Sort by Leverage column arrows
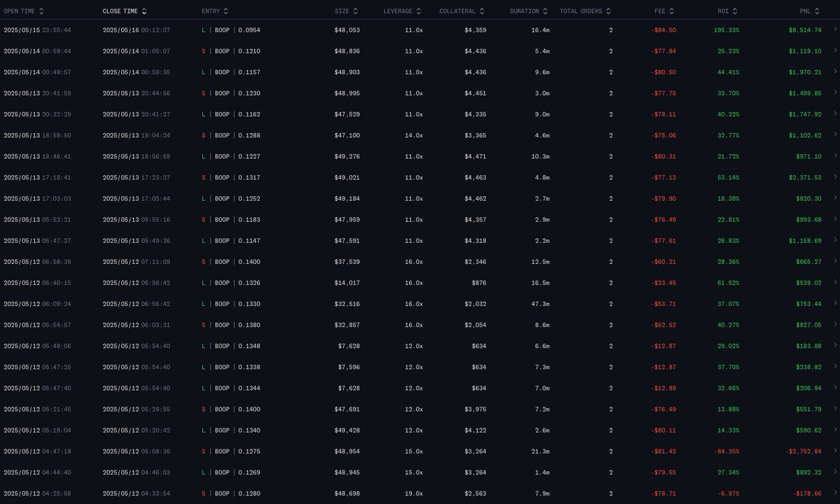Screen dimensions: 840x504 click(x=419, y=11)
